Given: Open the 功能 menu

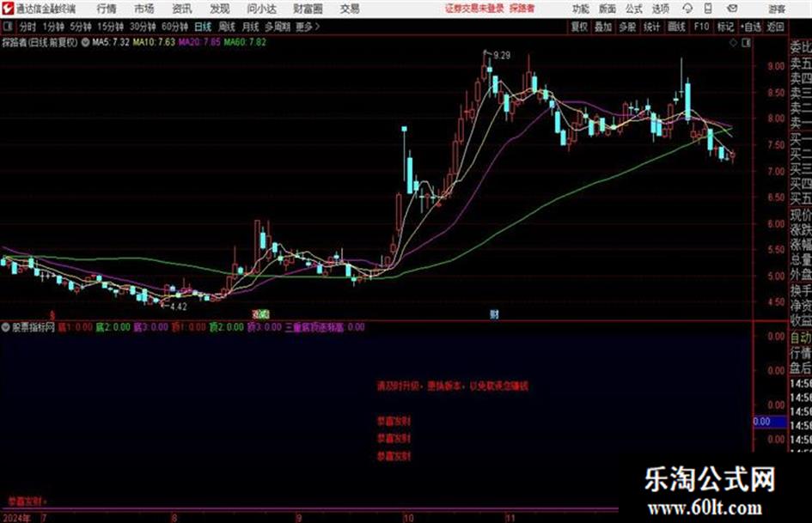Looking at the screenshot, I should tap(581, 9).
